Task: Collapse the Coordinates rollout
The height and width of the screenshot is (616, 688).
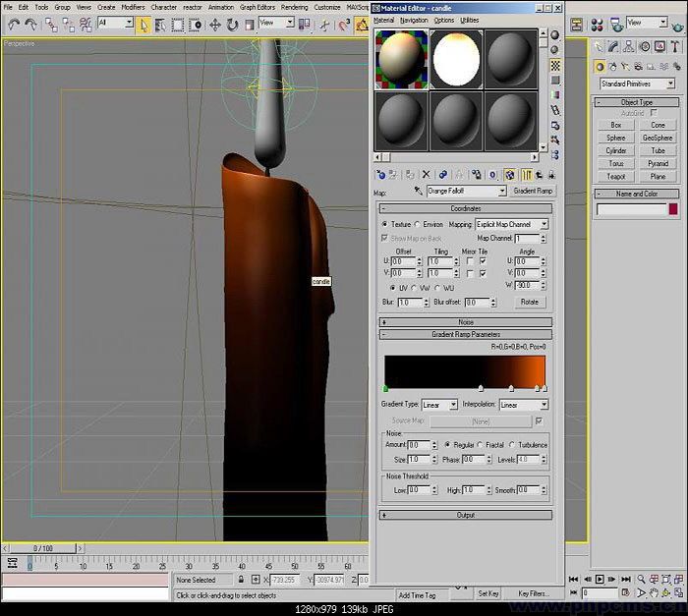Action: [466, 208]
